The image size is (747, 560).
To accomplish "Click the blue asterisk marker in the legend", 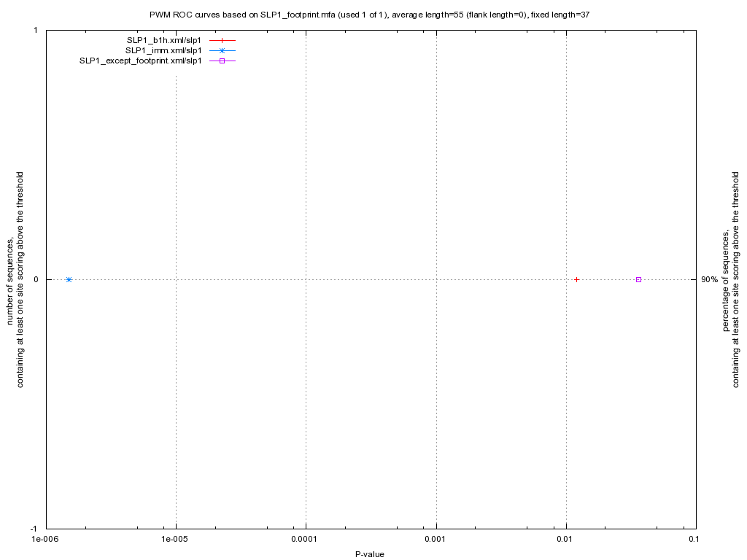I will (x=222, y=50).
